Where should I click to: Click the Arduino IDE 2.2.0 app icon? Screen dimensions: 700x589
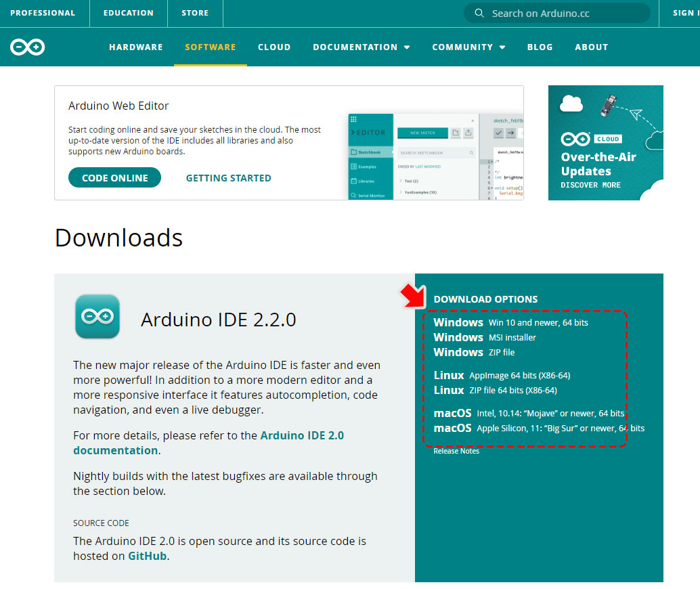[x=97, y=316]
